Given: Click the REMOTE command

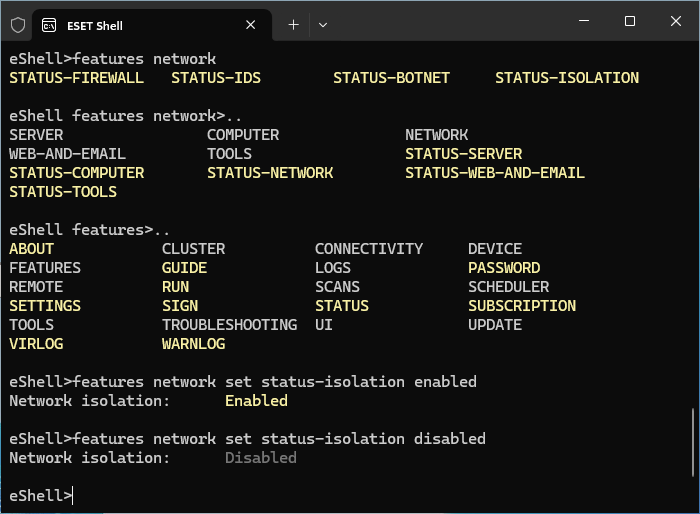Looking at the screenshot, I should (36, 287).
